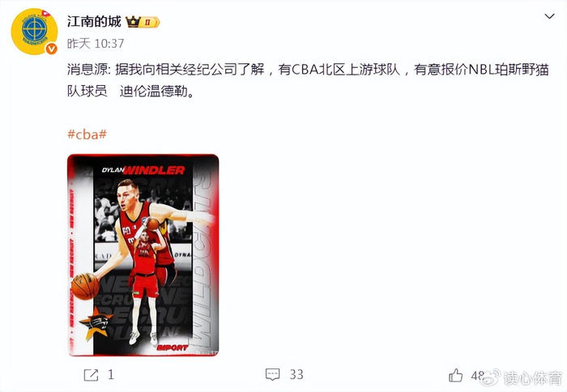567x392 pixels.
Task: Click the repost count 1
Action: click(111, 375)
